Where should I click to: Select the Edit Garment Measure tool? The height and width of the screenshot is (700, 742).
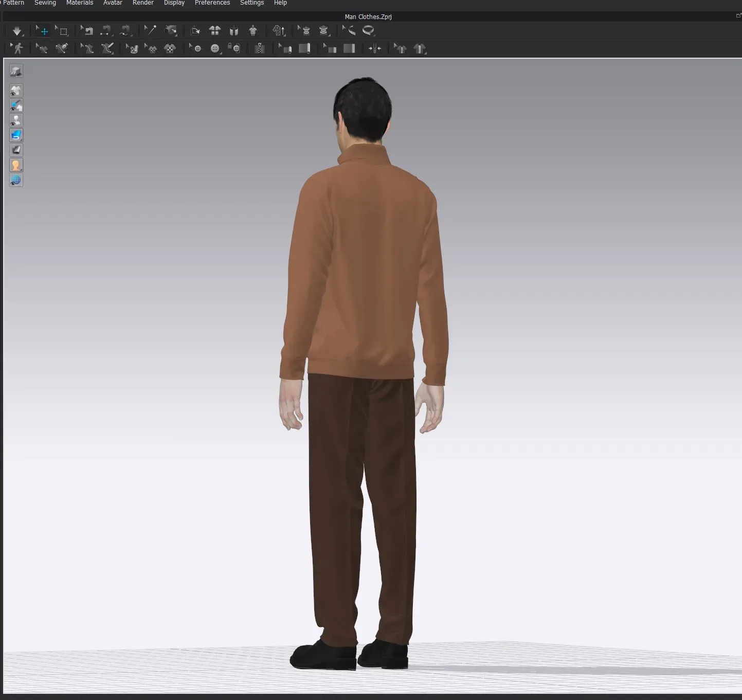pos(349,31)
